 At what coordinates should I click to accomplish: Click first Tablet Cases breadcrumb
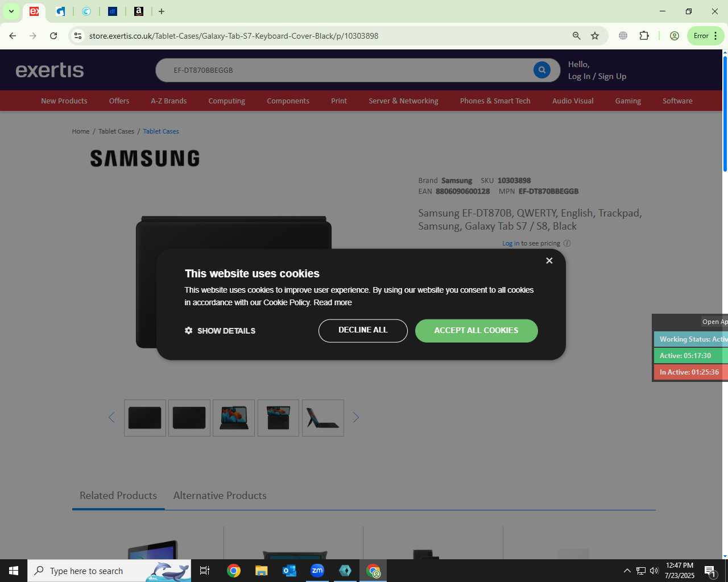(x=116, y=131)
